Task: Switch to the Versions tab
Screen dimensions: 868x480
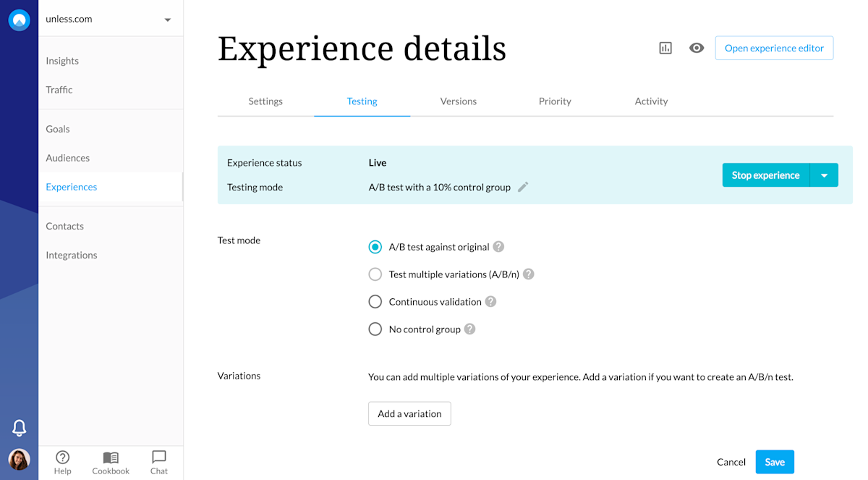Action: click(458, 101)
